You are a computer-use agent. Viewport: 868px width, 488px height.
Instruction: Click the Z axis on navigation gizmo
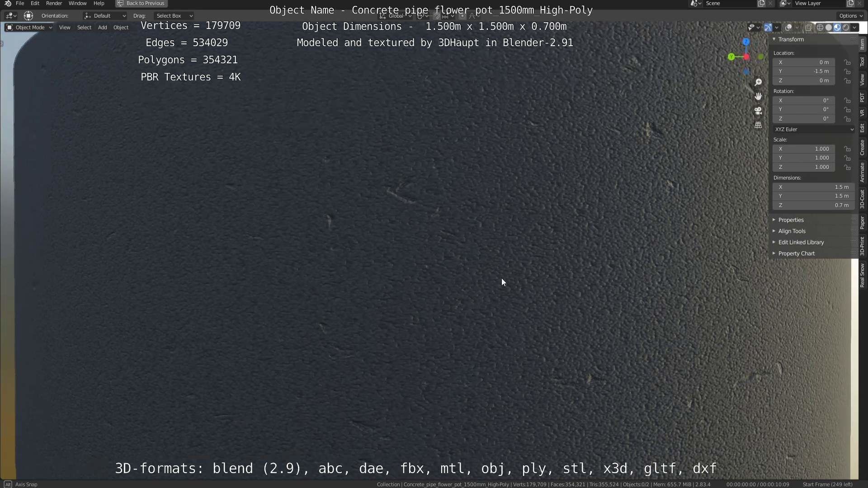tap(746, 42)
